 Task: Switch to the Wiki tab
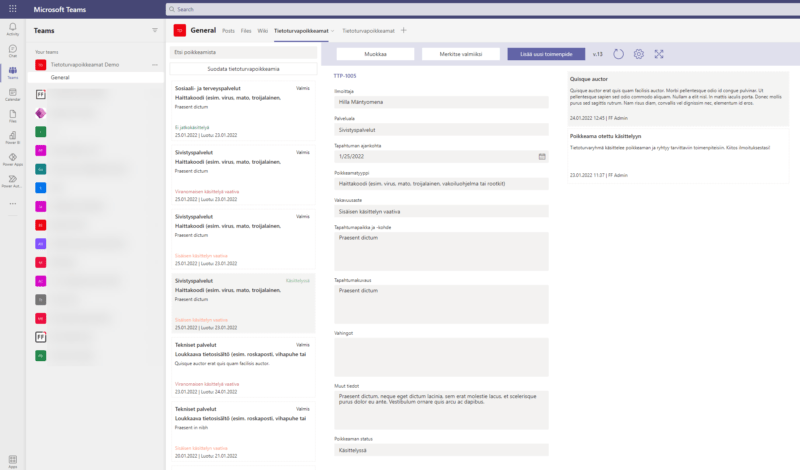click(x=262, y=31)
